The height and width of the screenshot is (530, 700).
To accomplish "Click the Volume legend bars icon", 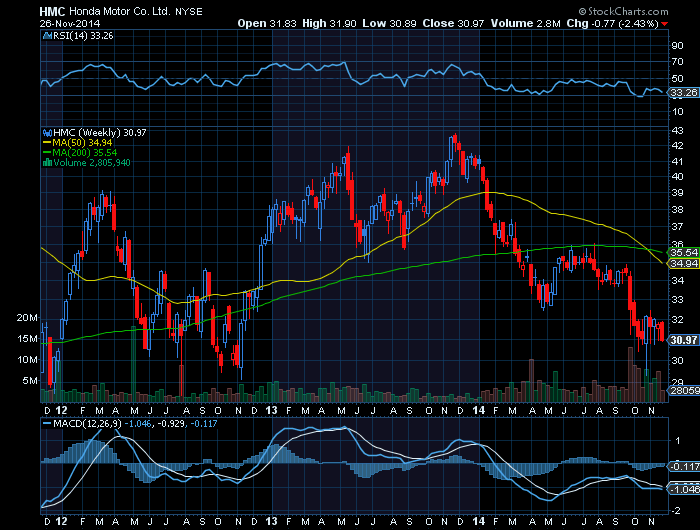I will coord(47,163).
